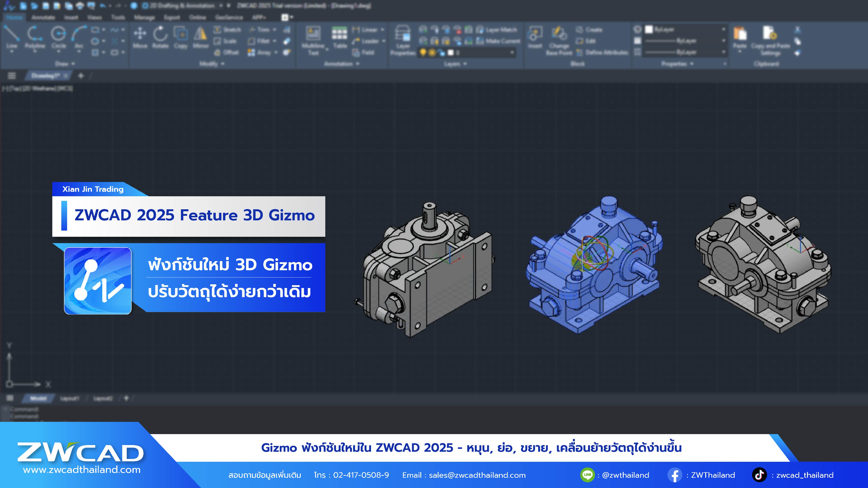
Task: Open the Home ribbon tab
Action: (14, 17)
